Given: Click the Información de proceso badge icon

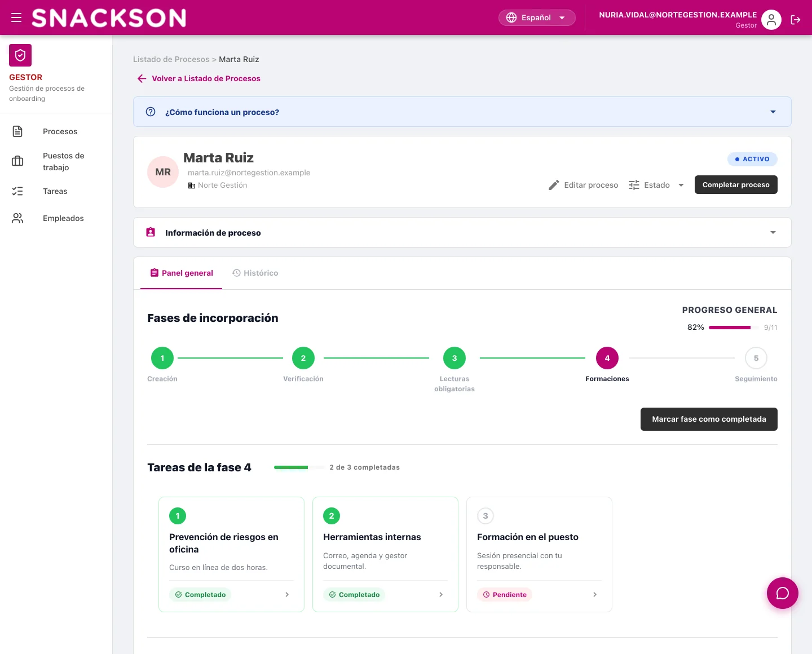Looking at the screenshot, I should click(x=151, y=232).
